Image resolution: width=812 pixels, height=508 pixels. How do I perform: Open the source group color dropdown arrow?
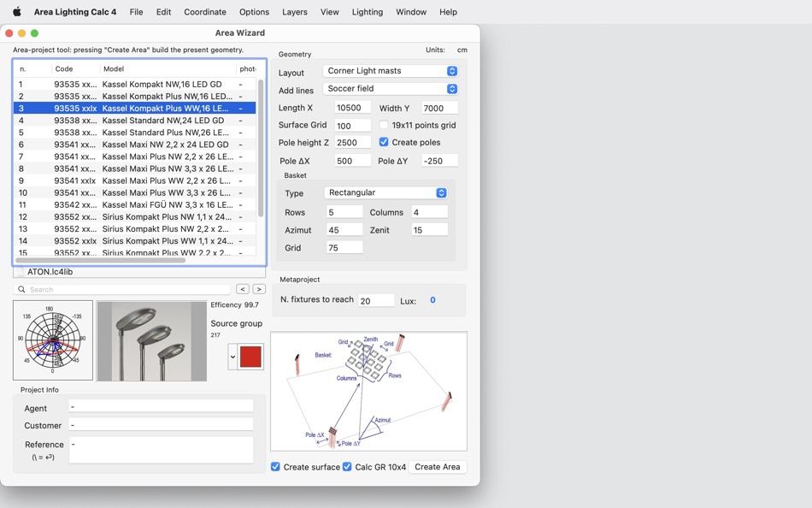click(232, 357)
